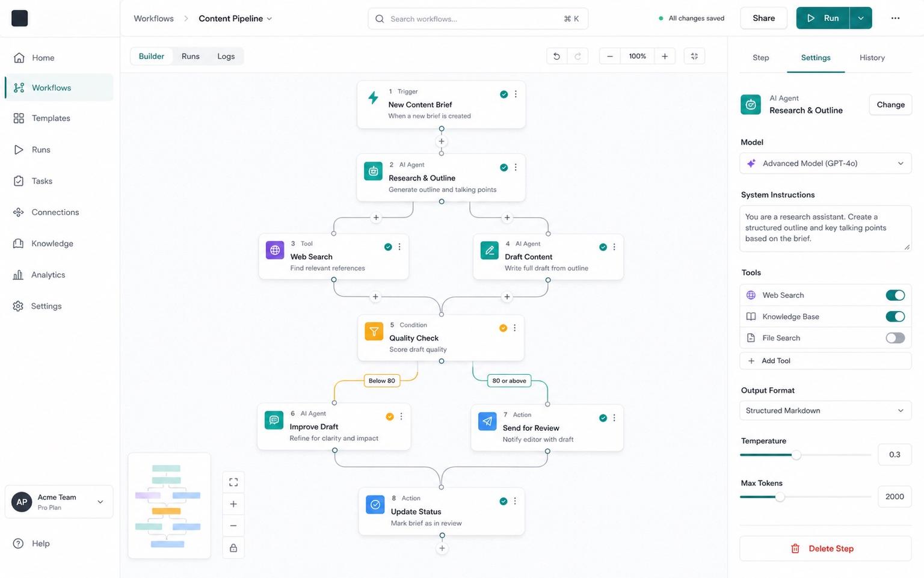Screen dimensions: 924x578
Task: Open the Step tab in right panel
Action: 761,58
